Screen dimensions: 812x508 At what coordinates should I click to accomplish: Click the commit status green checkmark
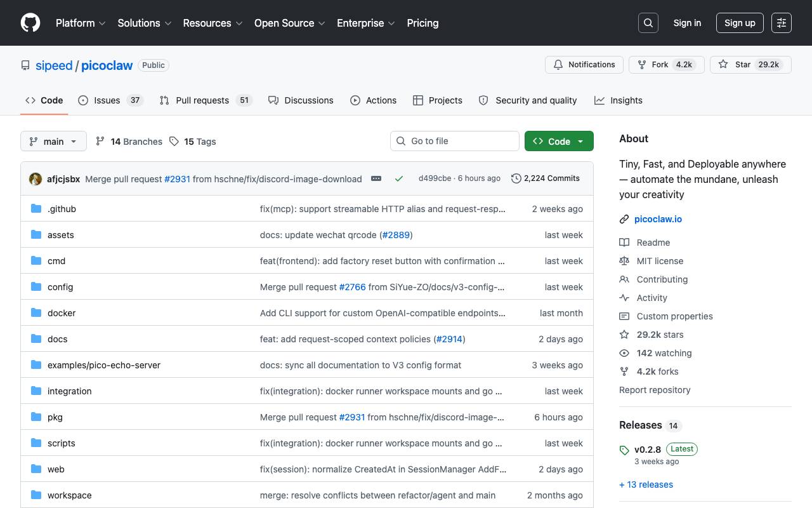pos(399,178)
